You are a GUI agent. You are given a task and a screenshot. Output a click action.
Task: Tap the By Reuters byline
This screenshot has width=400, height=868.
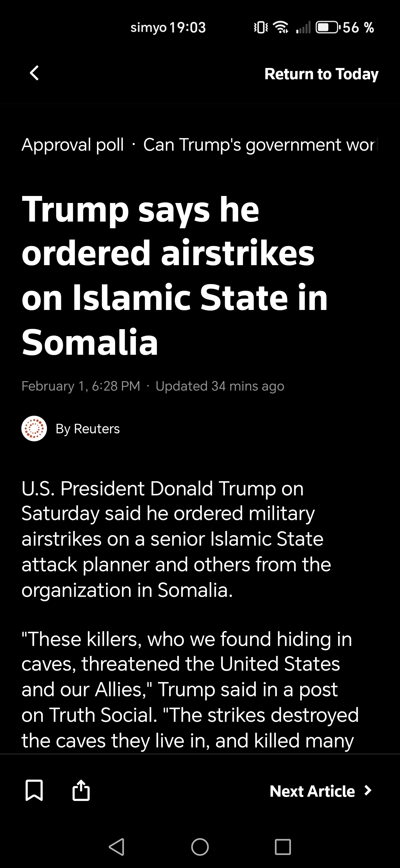tap(87, 429)
